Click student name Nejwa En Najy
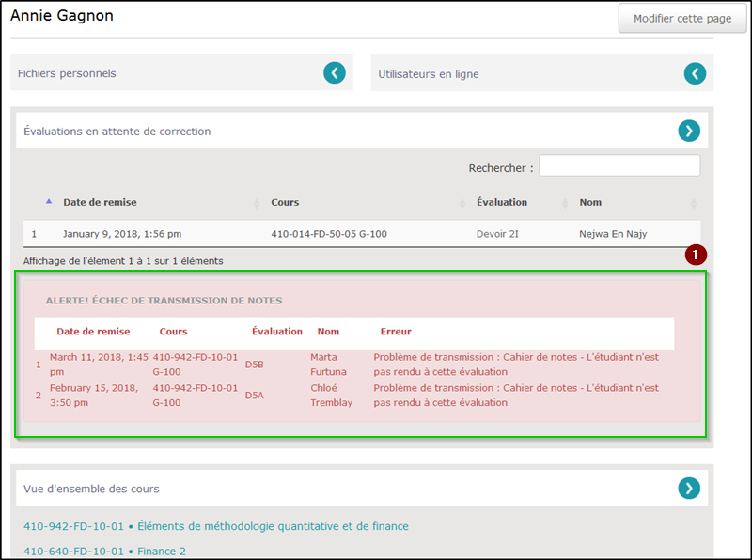This screenshot has width=752, height=560. pos(613,234)
